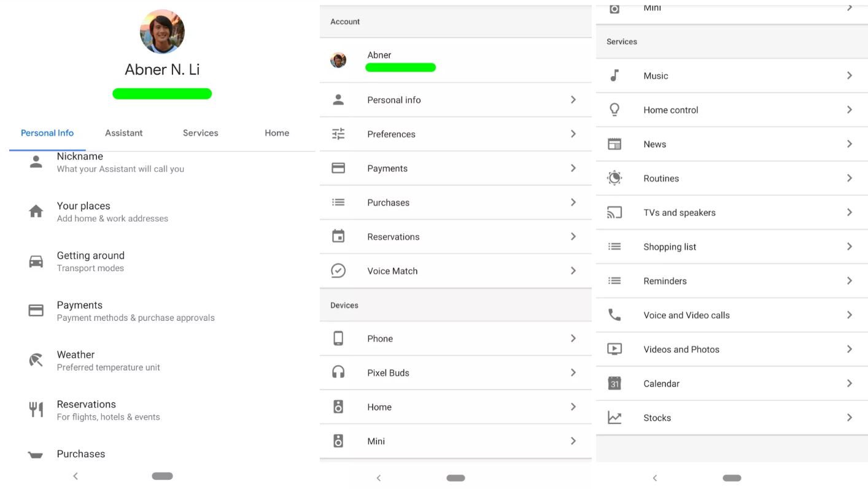Screen dimensions: 868x489
Task: Tap the umbrella Weather icon
Action: click(36, 360)
